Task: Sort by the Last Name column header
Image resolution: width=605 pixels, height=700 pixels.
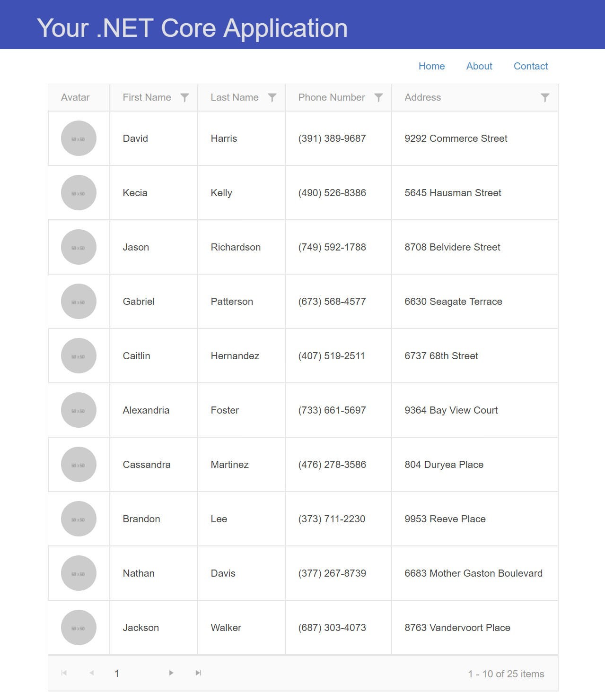Action: pyautogui.click(x=234, y=97)
